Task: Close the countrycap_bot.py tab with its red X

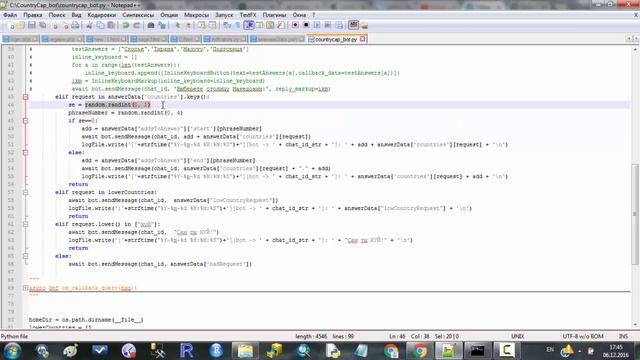Action: click(x=362, y=39)
